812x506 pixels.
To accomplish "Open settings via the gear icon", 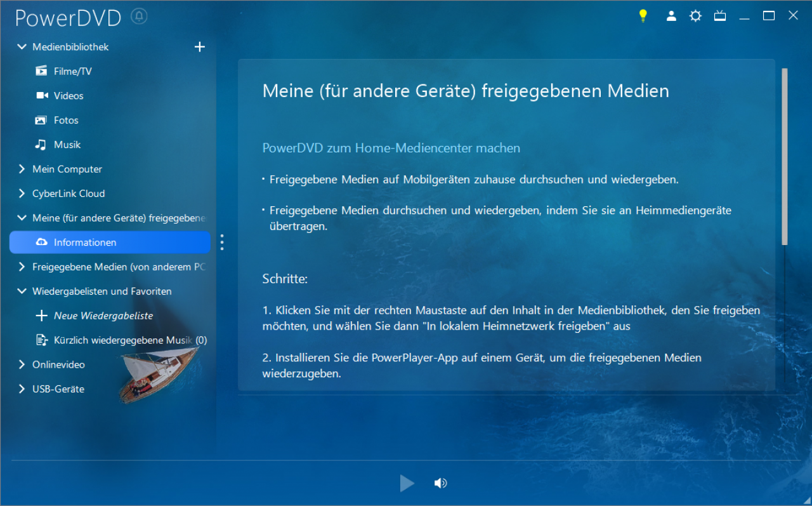I will 695,16.
